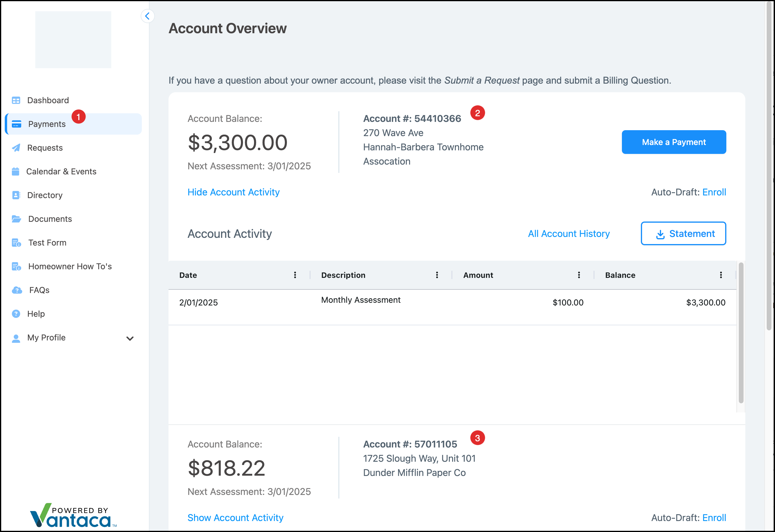
Task: Click the FAQs cloud icon
Action: click(x=17, y=290)
